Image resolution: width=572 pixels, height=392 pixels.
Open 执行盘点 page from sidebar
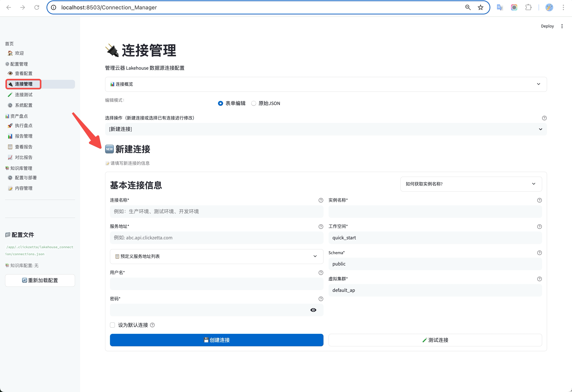(x=24, y=125)
